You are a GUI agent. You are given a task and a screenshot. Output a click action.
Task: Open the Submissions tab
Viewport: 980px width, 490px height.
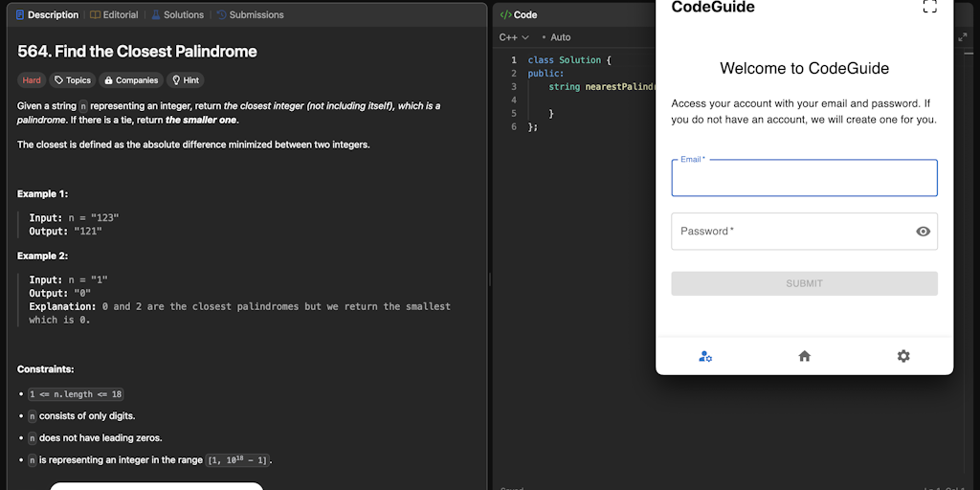coord(250,14)
